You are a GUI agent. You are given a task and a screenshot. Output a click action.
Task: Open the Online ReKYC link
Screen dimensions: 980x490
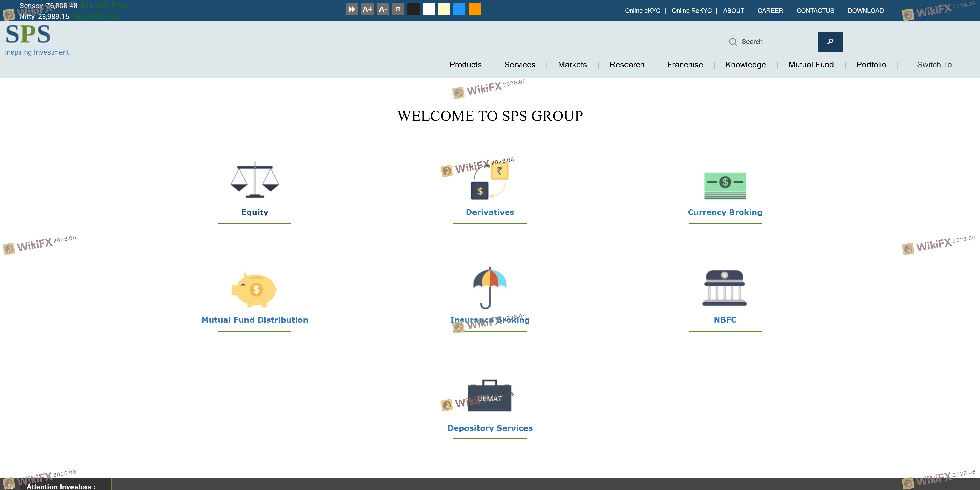pos(692,11)
